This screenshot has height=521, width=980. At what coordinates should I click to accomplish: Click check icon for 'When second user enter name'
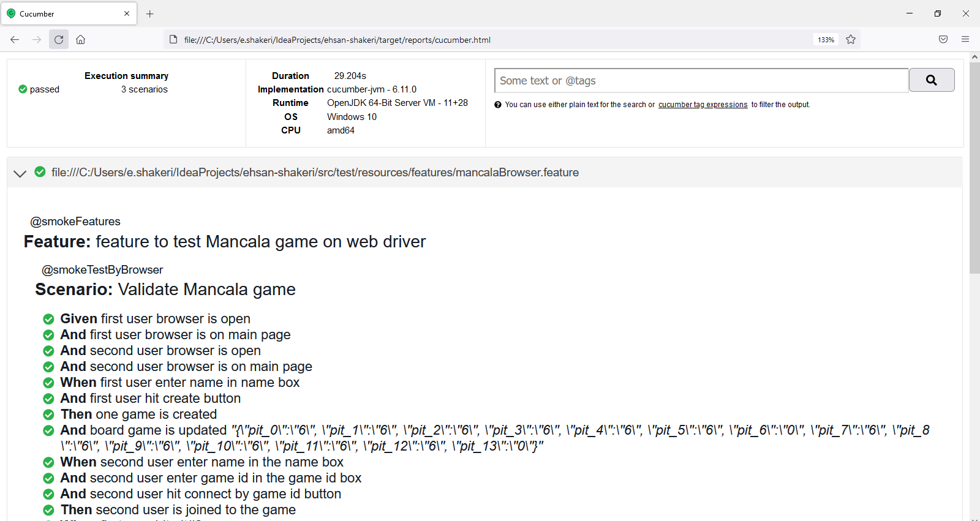click(x=48, y=462)
